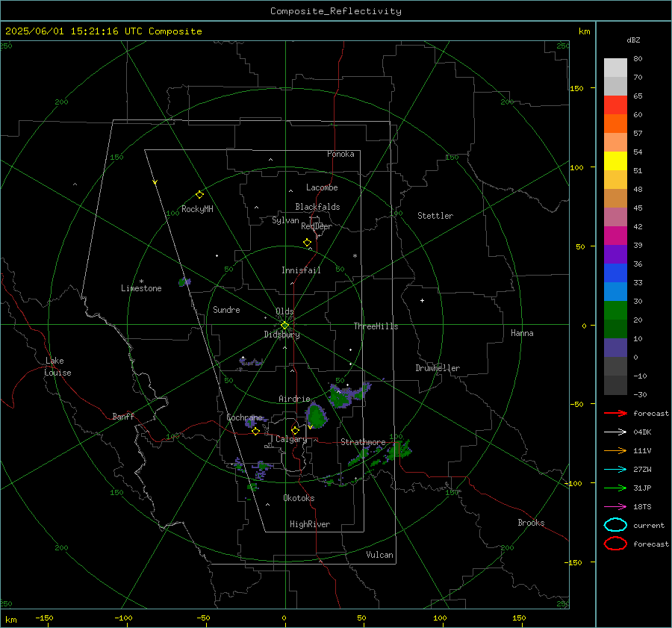Click the Sundre town label
The height and width of the screenshot is (628, 672).
tap(226, 309)
